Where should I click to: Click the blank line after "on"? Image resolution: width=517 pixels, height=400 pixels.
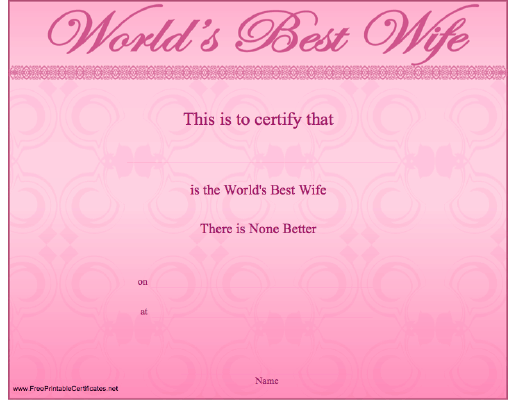coord(263,287)
